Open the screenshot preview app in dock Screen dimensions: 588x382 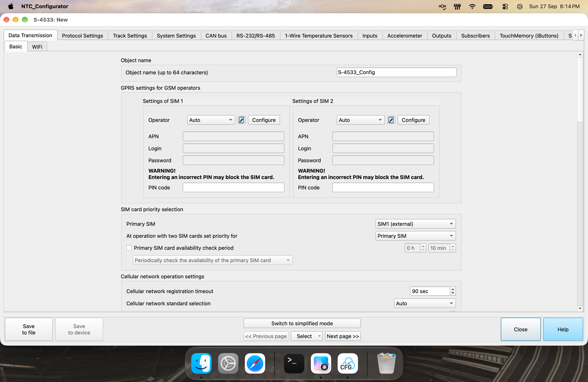click(x=321, y=363)
